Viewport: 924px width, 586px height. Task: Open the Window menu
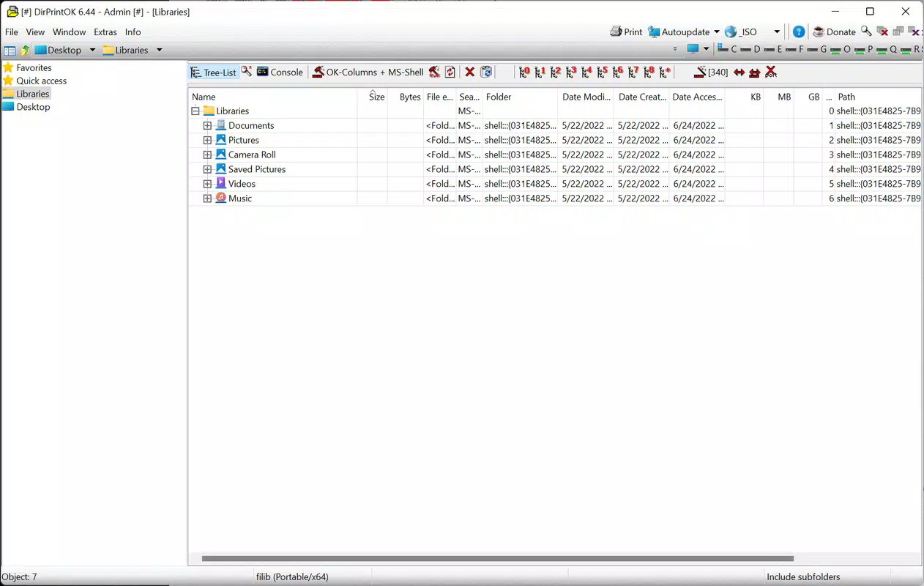(69, 32)
